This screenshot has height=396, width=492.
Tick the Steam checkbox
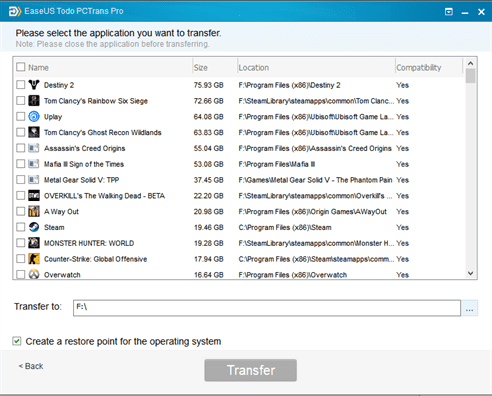[x=21, y=227]
